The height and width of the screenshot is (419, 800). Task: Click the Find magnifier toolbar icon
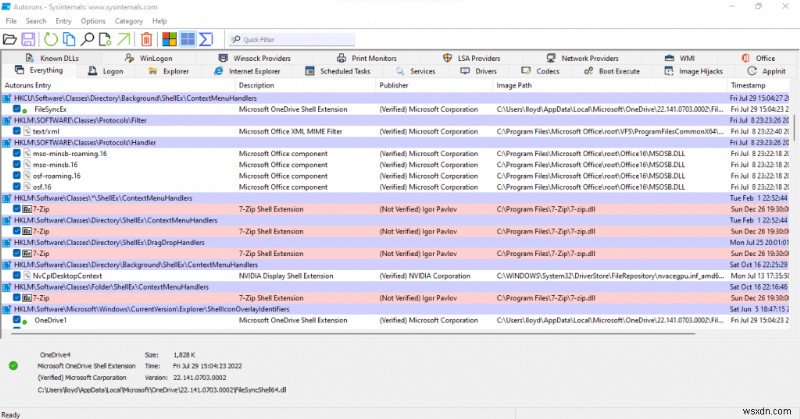88,39
